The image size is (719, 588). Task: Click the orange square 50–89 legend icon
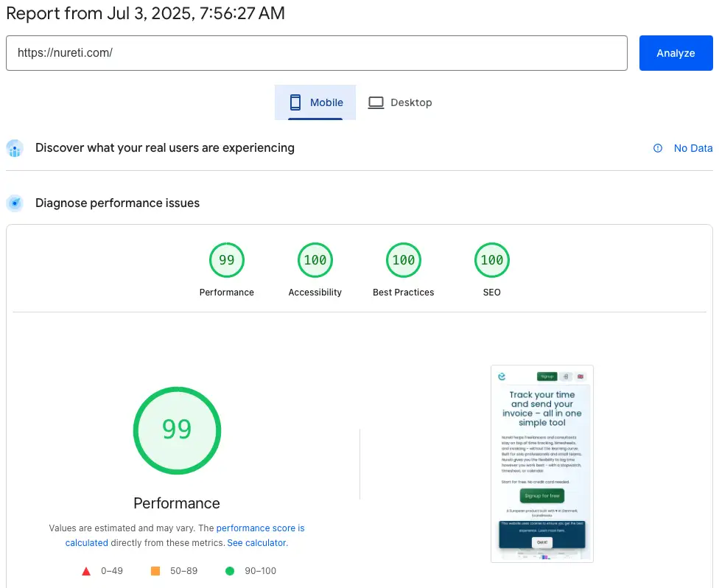pyautogui.click(x=155, y=571)
